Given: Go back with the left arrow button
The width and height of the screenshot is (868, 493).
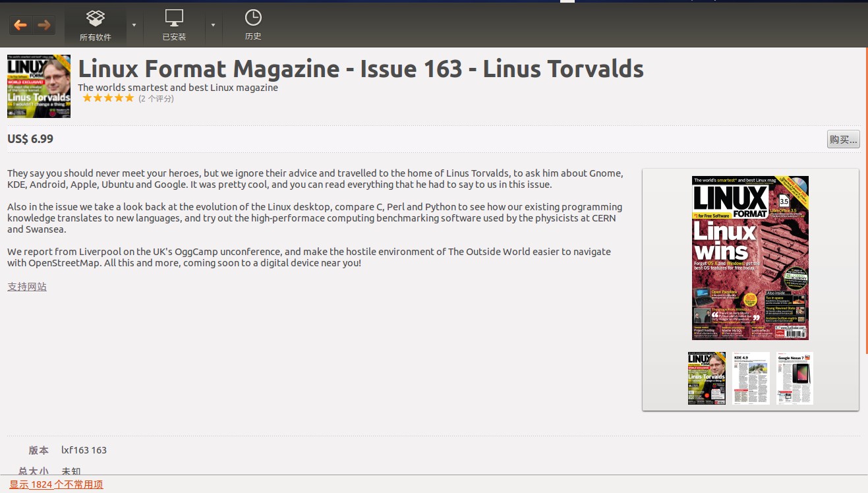Looking at the screenshot, I should (20, 25).
